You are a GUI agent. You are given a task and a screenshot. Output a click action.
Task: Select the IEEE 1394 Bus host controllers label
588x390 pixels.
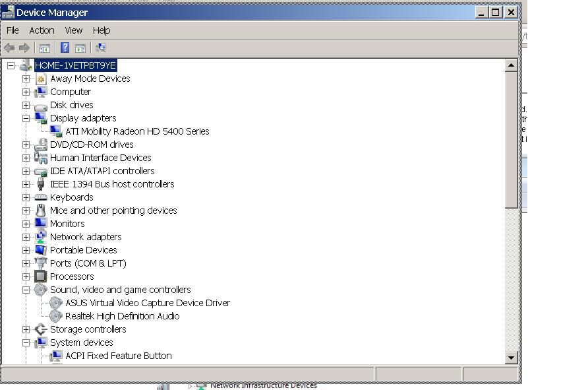point(112,184)
